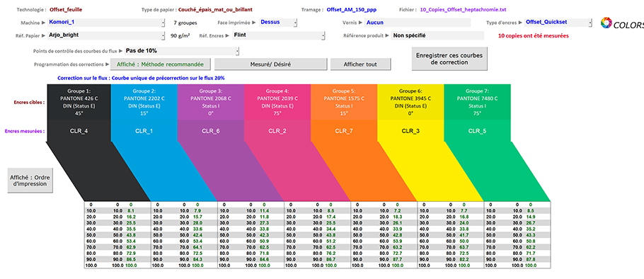Viewport: 644px width, 279px height.
Task: Click the CLR_5 measured ink green swatch
Action: pos(477,131)
